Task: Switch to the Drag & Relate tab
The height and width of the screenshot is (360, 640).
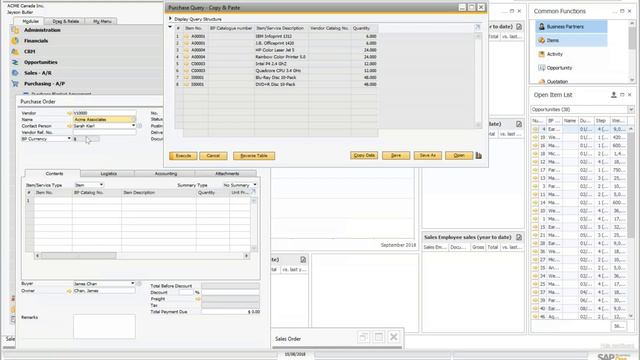Action: click(66, 21)
